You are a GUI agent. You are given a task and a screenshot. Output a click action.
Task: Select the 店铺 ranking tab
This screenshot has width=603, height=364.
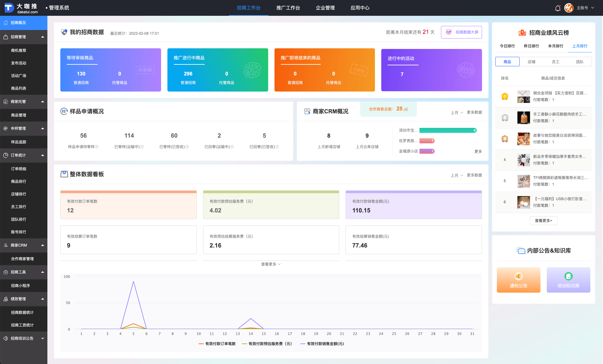[531, 62]
